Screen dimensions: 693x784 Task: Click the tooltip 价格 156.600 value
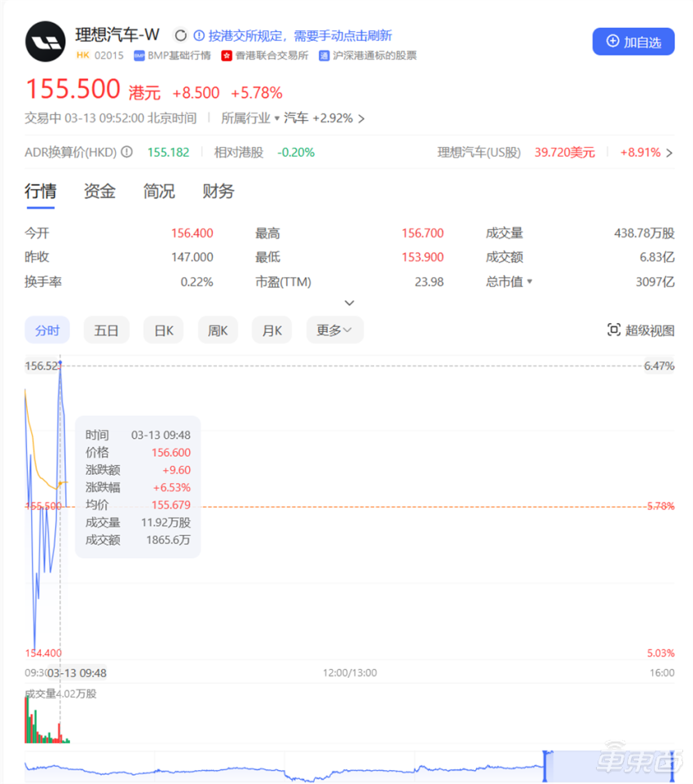(171, 453)
